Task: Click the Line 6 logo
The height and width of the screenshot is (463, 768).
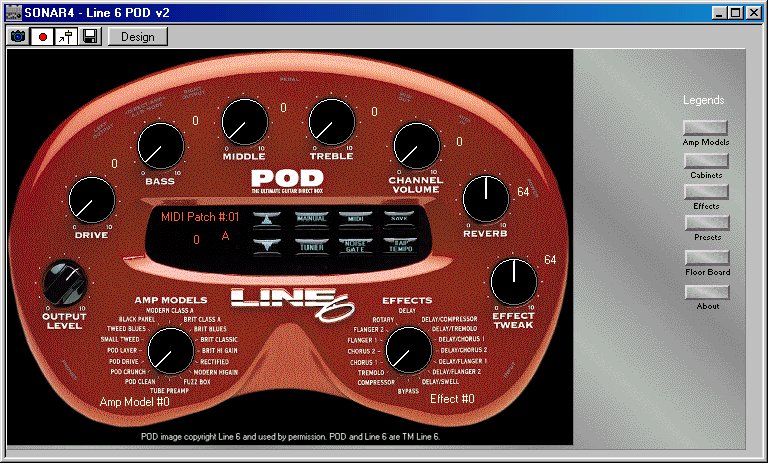Action: pos(292,304)
